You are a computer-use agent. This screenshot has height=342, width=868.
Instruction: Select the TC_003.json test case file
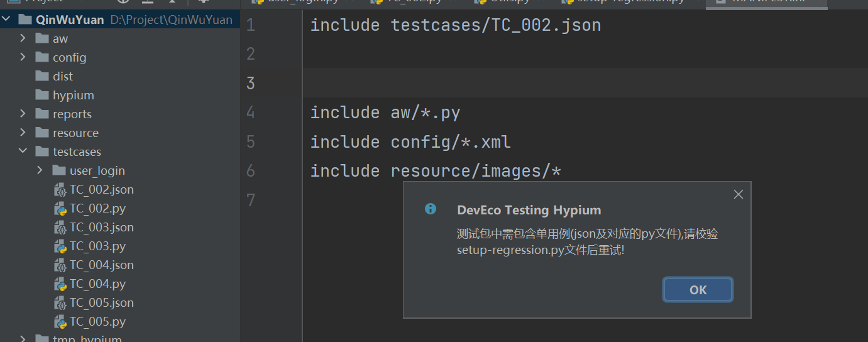(101, 228)
